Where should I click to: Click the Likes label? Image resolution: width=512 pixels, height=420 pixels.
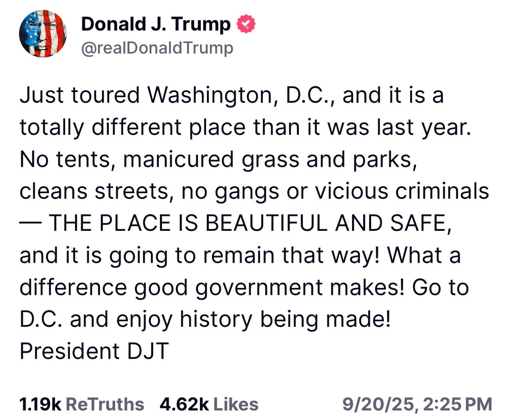tap(236, 404)
